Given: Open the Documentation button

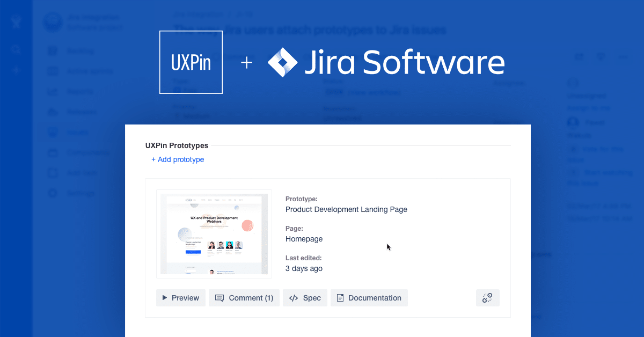Looking at the screenshot, I should coord(369,298).
